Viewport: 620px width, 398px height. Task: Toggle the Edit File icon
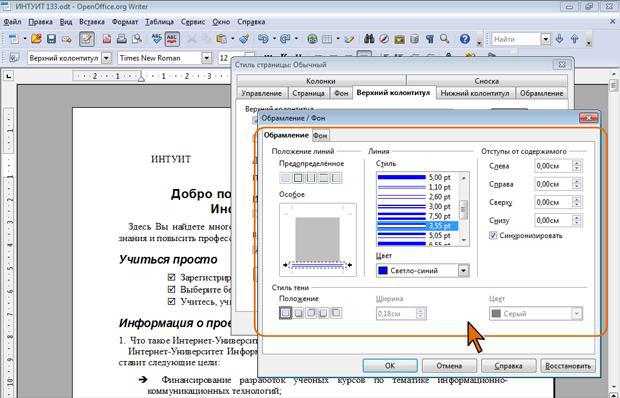click(x=87, y=39)
